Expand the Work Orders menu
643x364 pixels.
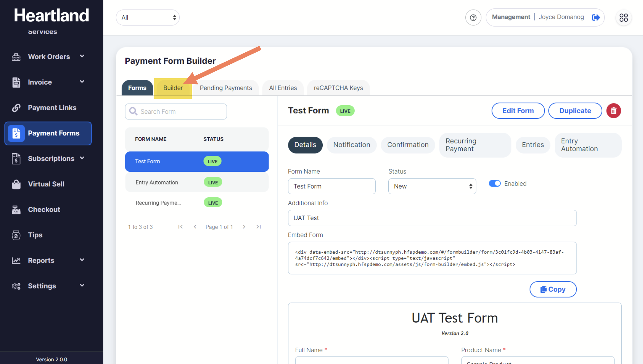[x=49, y=57]
